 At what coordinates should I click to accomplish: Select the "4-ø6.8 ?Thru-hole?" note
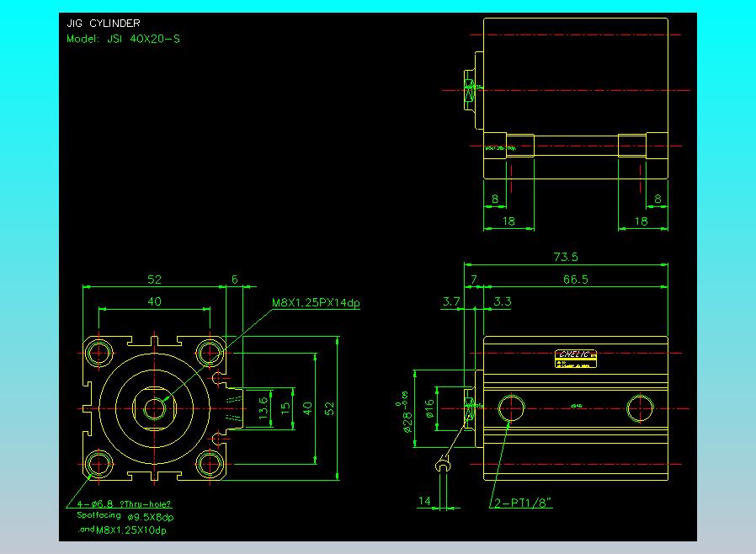(x=124, y=503)
